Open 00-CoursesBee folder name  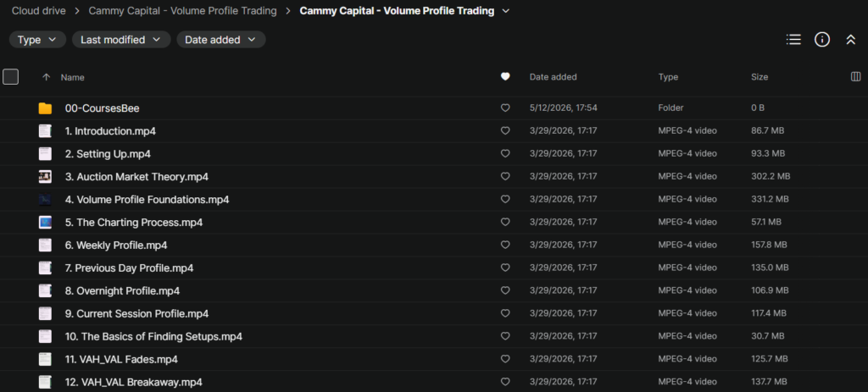[103, 108]
